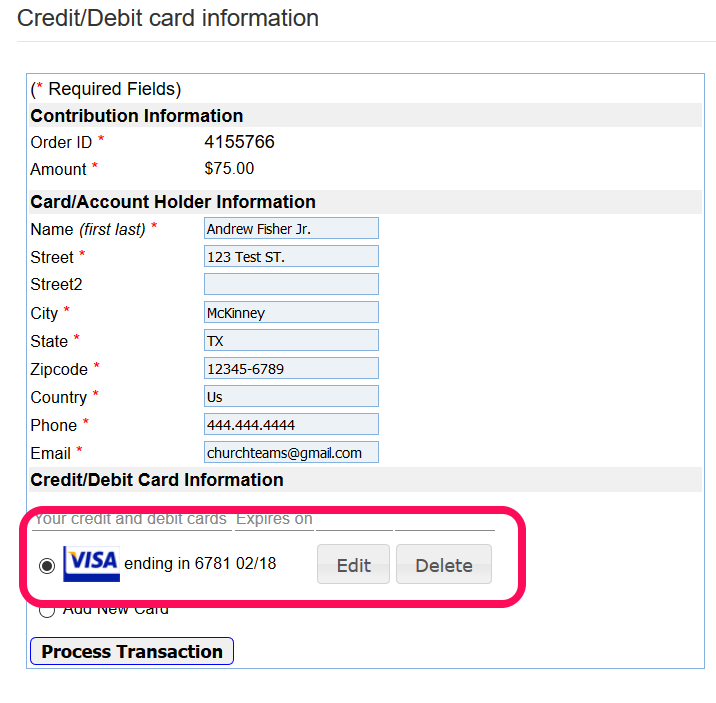Click the Email field with churchteams@gmail.com

tap(291, 452)
